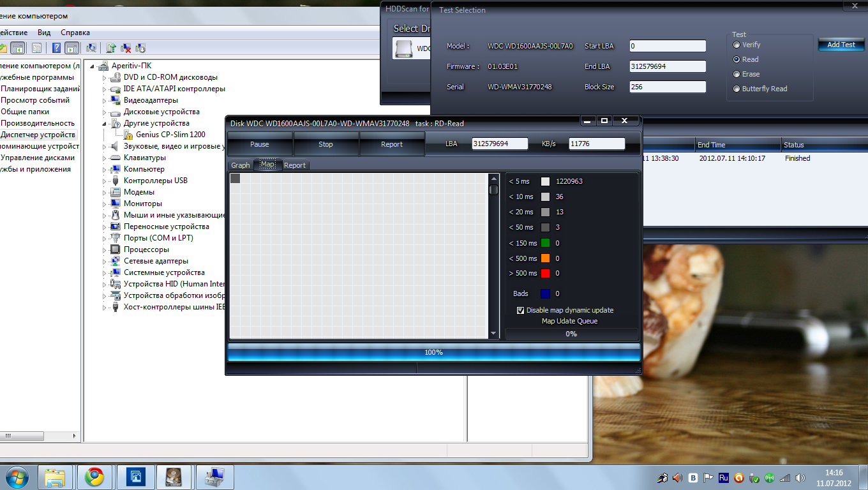Expand Дисковые устройства node

(105, 112)
